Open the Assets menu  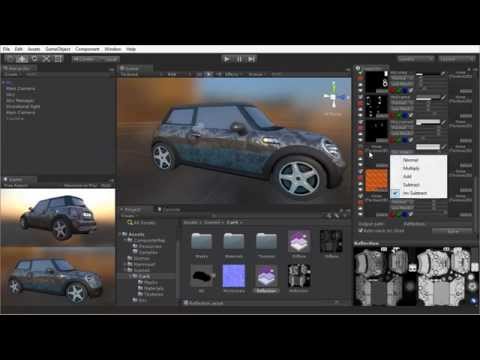(34, 49)
